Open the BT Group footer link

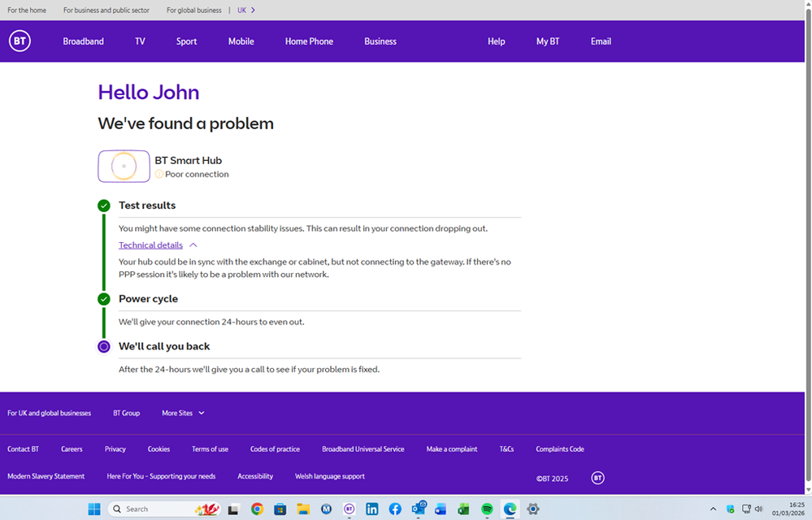click(x=126, y=413)
